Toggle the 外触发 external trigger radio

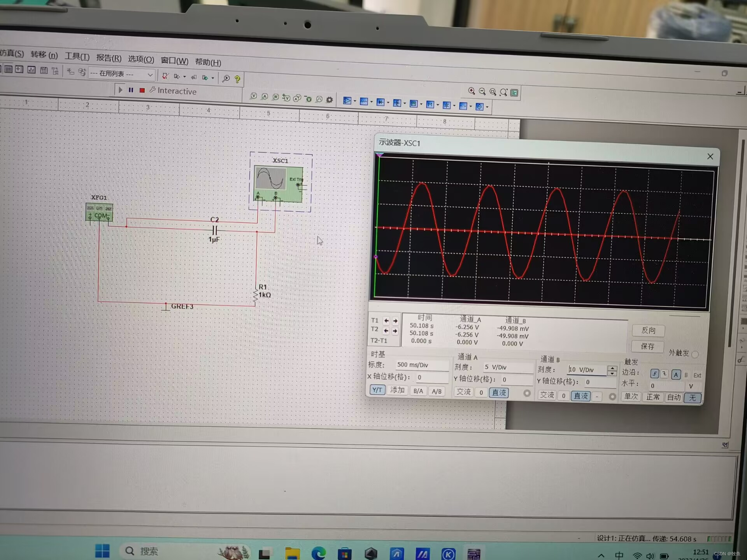click(695, 354)
